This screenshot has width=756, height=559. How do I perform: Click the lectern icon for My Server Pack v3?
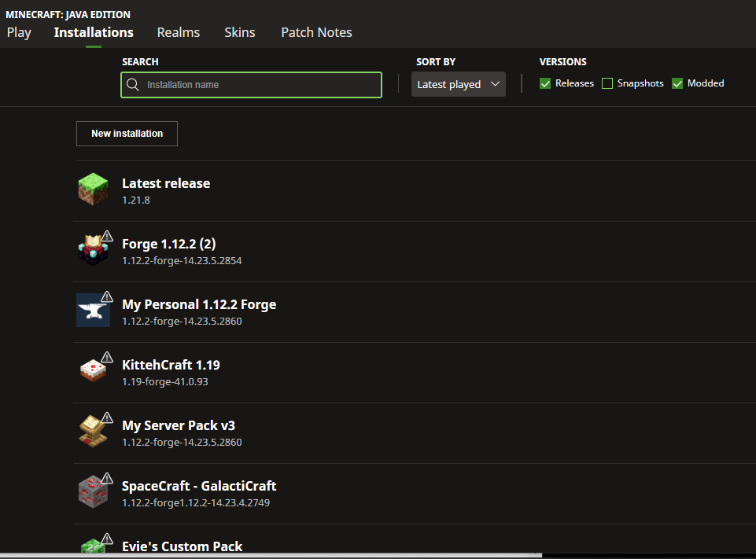tap(93, 431)
